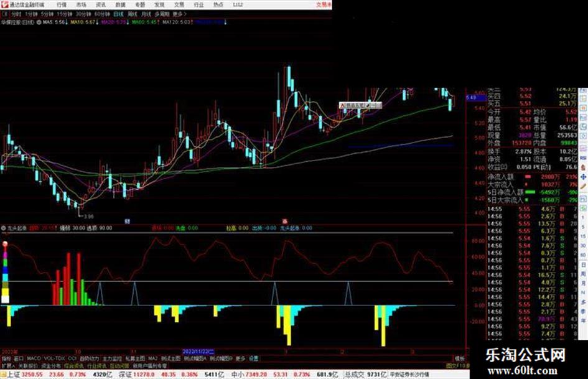This screenshot has width=588, height=379.
Task: Switch indicator to 趋势动力
Action: pos(89,358)
